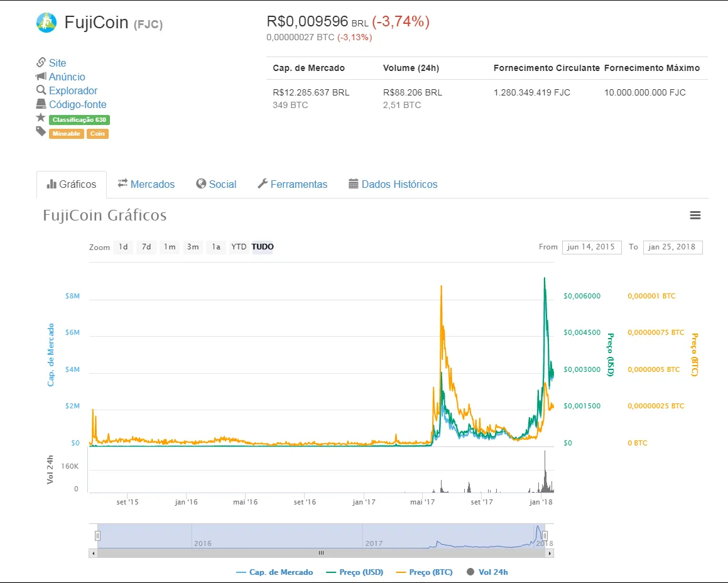Click the chain link icon beside Site
This screenshot has height=583, width=728.
[x=41, y=62]
